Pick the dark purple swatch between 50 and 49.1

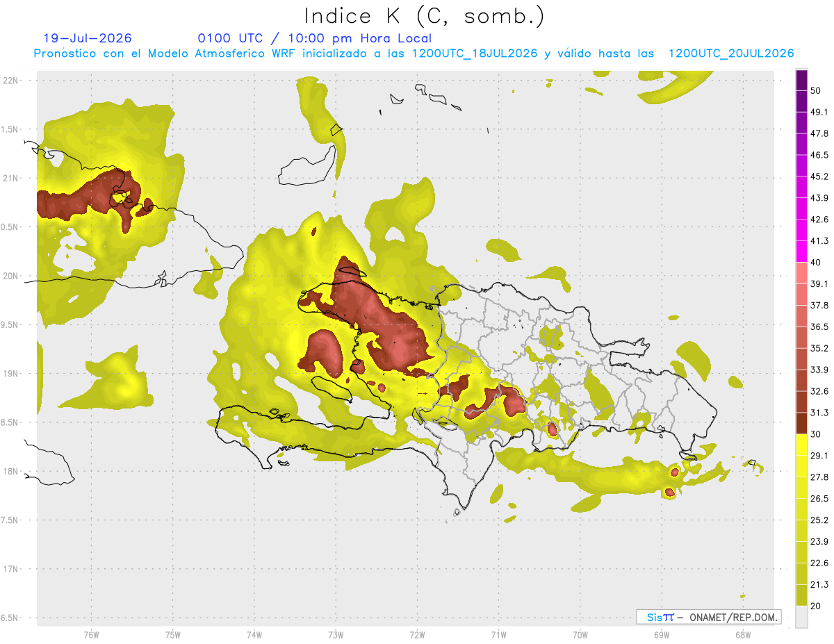[x=801, y=101]
